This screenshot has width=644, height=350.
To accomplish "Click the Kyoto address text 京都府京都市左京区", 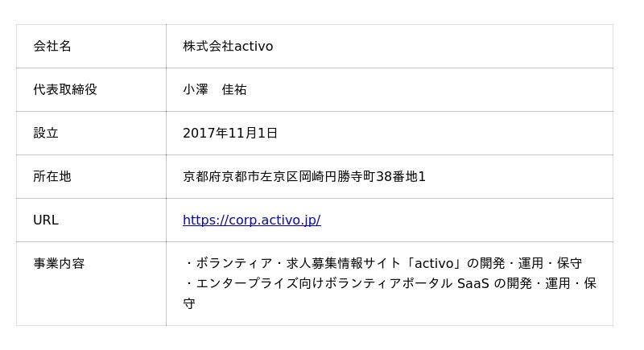I will (241, 176).
